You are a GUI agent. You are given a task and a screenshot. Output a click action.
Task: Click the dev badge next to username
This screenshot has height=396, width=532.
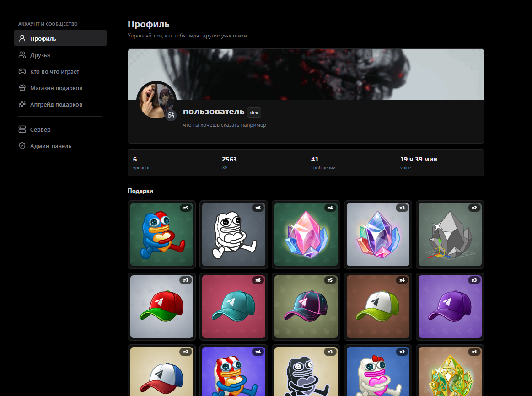tap(254, 112)
